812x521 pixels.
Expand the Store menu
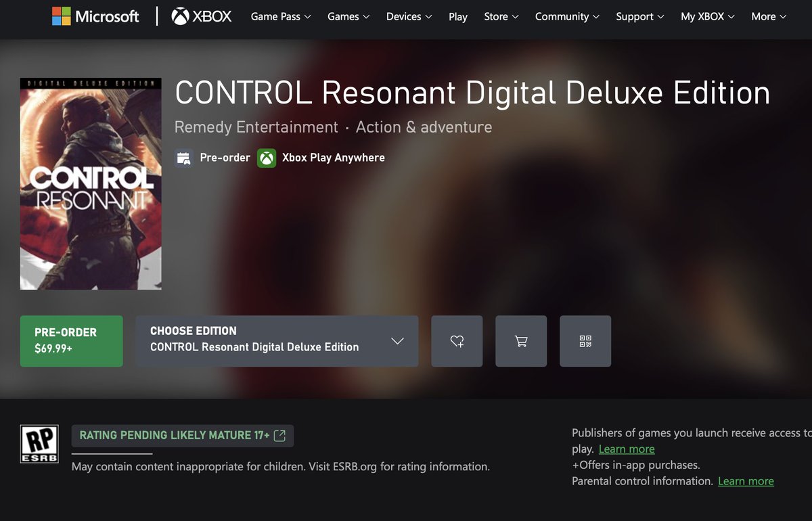pyautogui.click(x=501, y=16)
